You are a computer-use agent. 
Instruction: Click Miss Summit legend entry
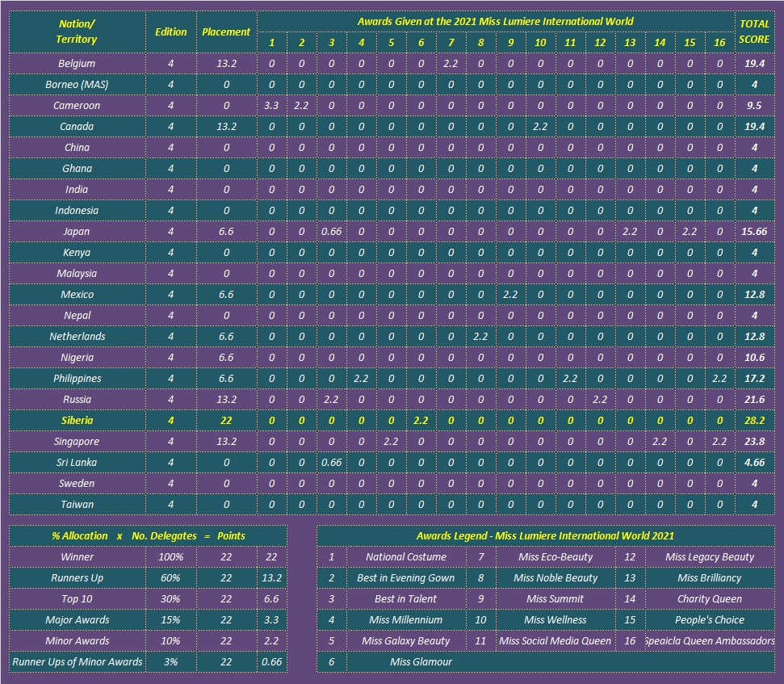click(556, 599)
